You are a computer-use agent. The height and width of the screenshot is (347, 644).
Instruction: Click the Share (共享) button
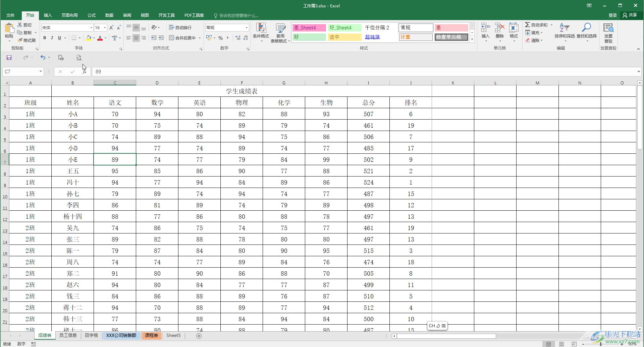[630, 15]
